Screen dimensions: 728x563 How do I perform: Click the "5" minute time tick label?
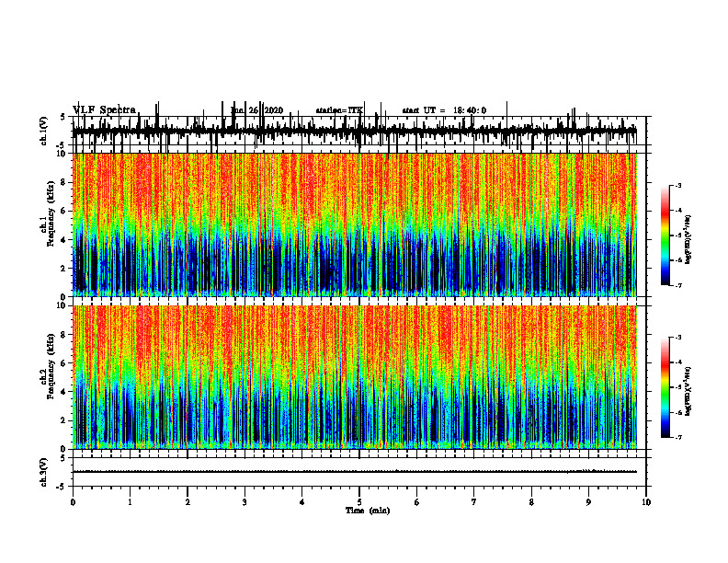point(359,502)
